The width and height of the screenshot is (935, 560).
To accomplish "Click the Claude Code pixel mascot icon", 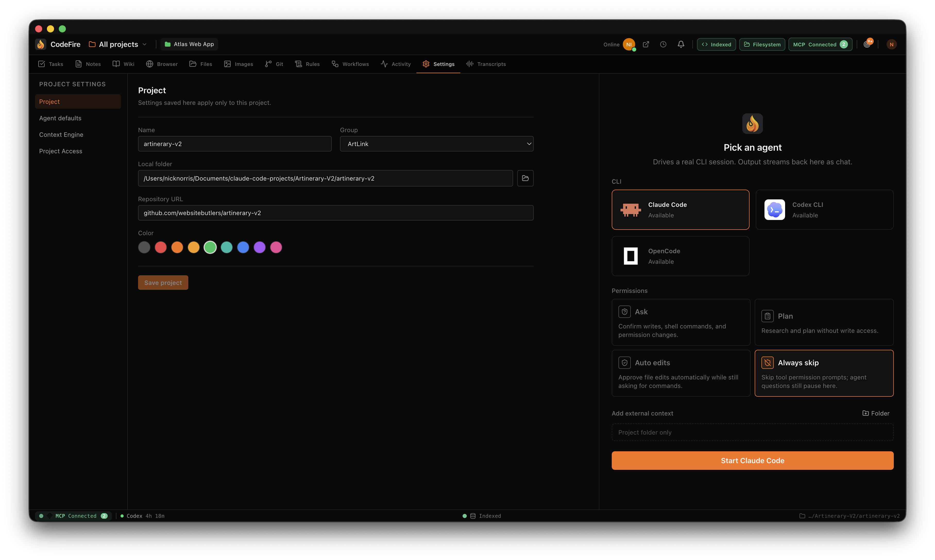I will click(631, 209).
